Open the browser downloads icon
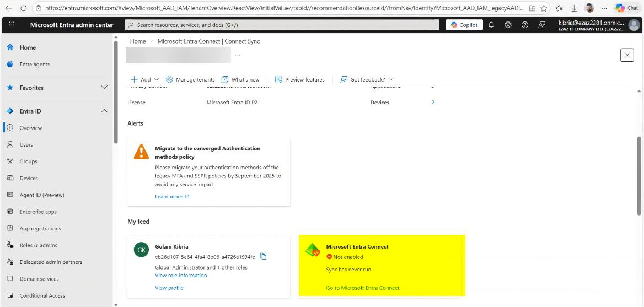Image resolution: width=644 pixels, height=307 pixels. point(574,8)
